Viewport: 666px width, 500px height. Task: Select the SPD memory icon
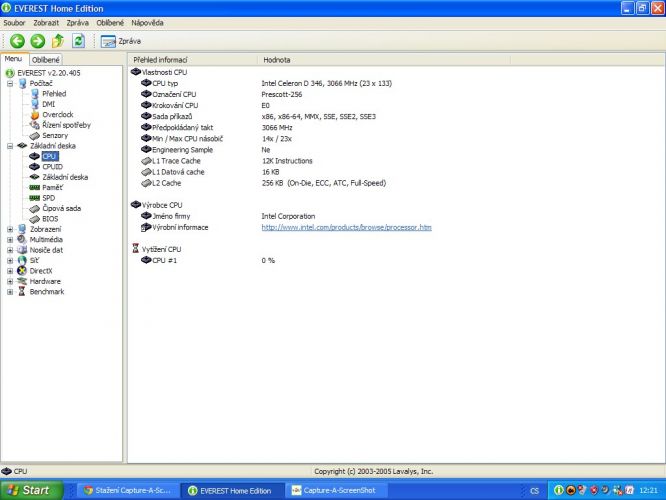pyautogui.click(x=34, y=198)
